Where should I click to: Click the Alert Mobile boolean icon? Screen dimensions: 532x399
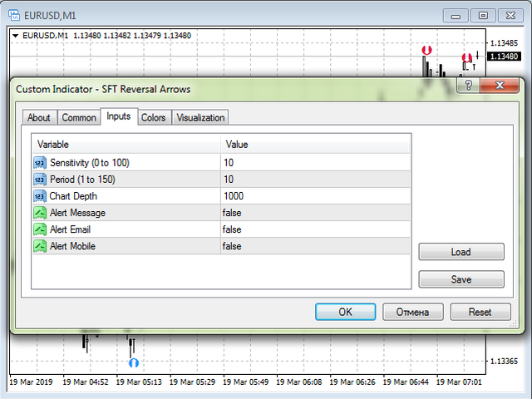40,246
